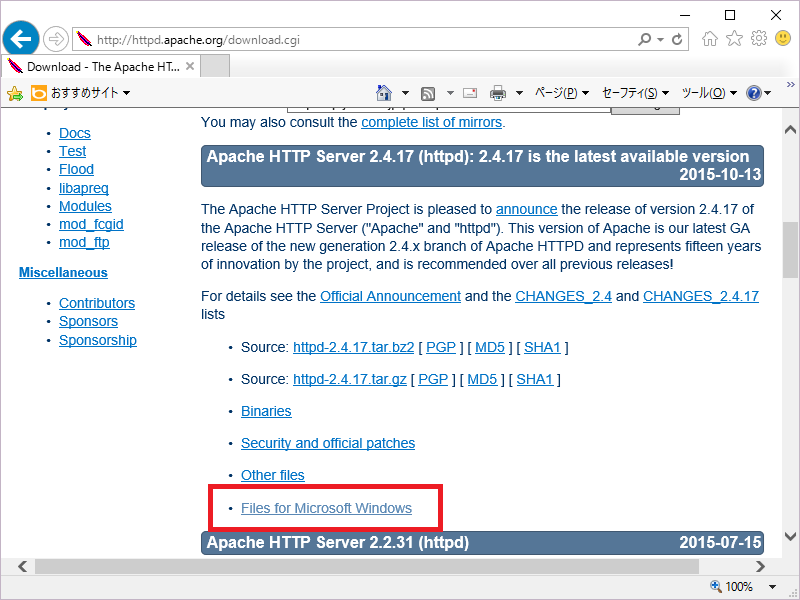Click the search magnifier in the address bar
The image size is (800, 600).
(644, 39)
